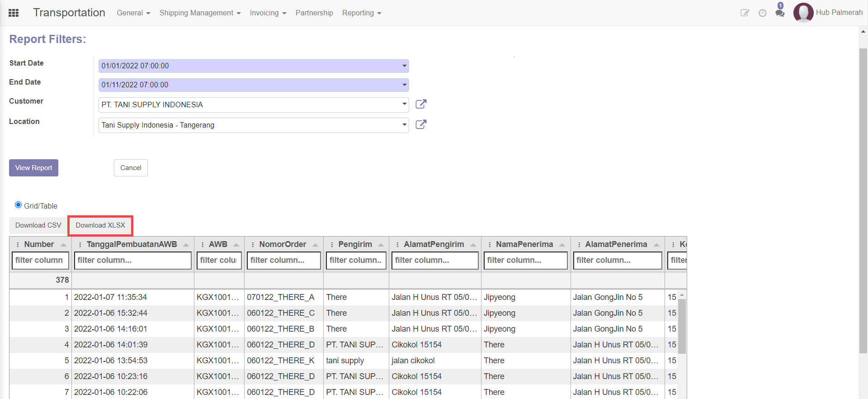Open the edit note icon in top bar

(745, 13)
